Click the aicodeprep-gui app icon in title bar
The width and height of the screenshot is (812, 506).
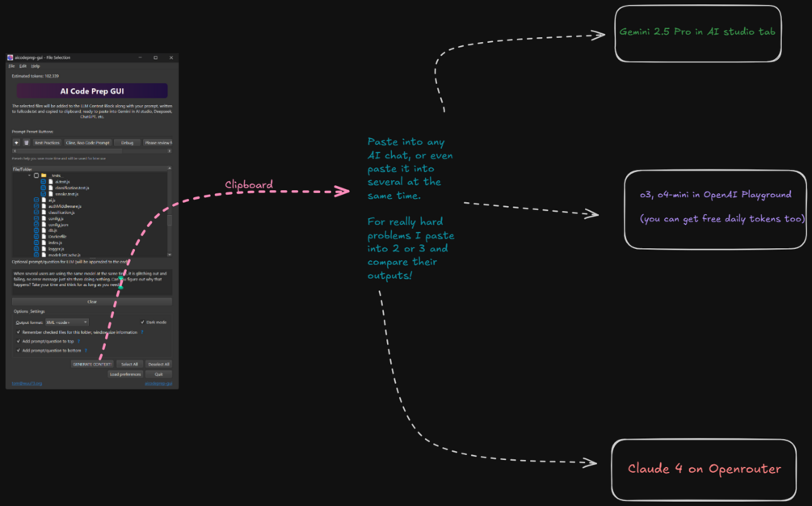pos(10,57)
